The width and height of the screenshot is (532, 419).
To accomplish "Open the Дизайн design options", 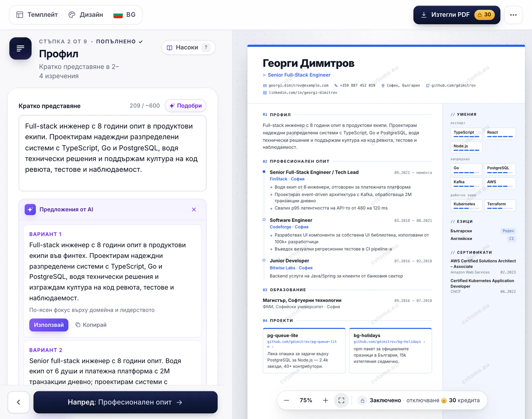I will [x=86, y=15].
